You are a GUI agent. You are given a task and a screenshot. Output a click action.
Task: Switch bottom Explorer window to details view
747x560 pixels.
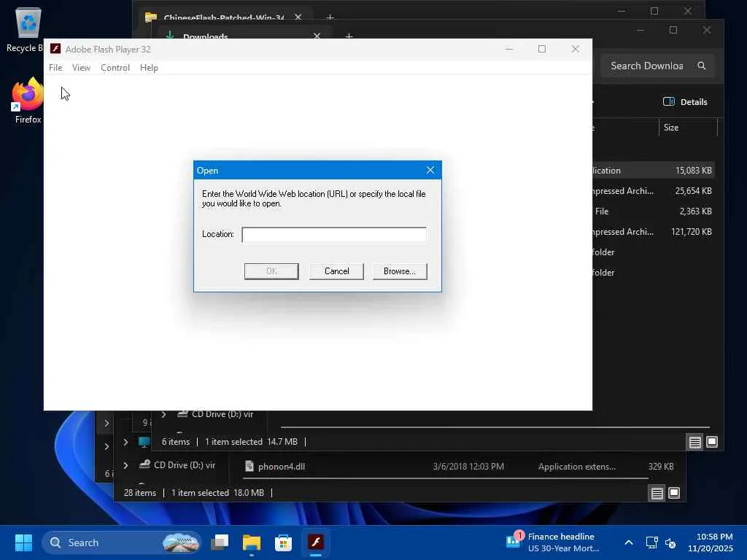click(657, 494)
